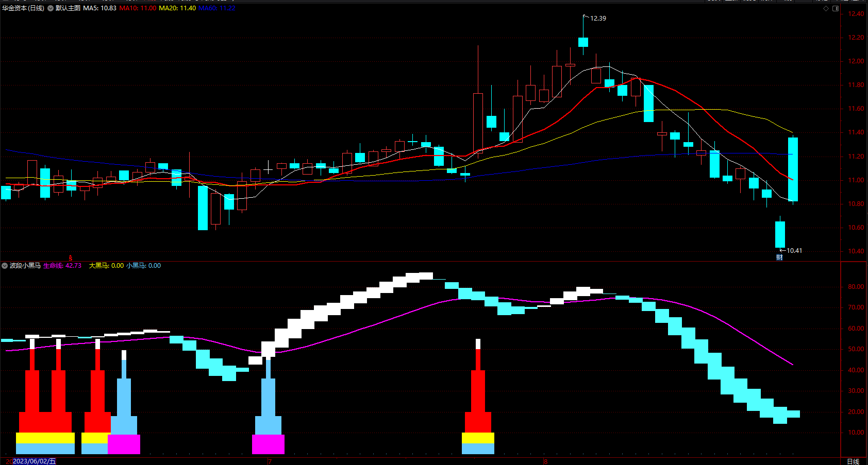Toggle the side panel icon at top right

click(x=836, y=8)
